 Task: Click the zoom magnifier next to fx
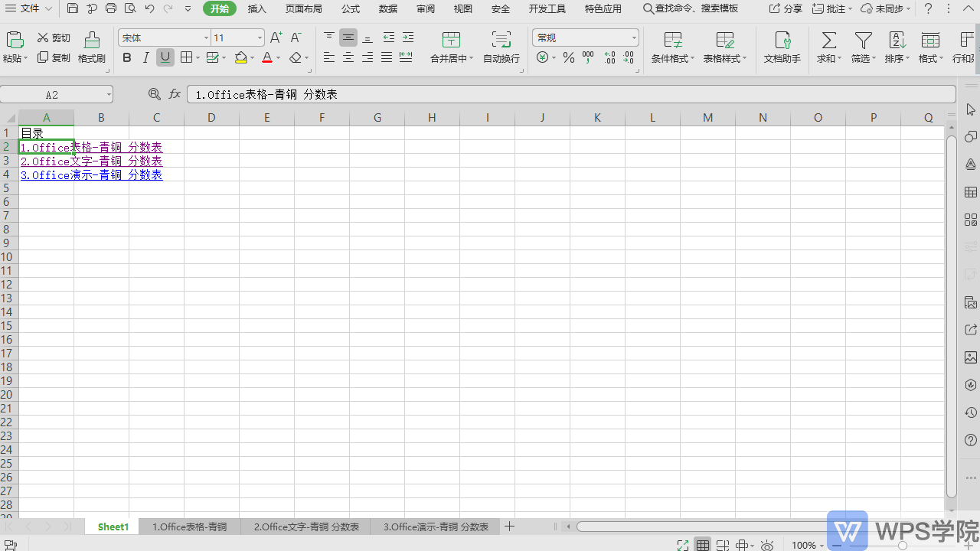click(x=155, y=94)
